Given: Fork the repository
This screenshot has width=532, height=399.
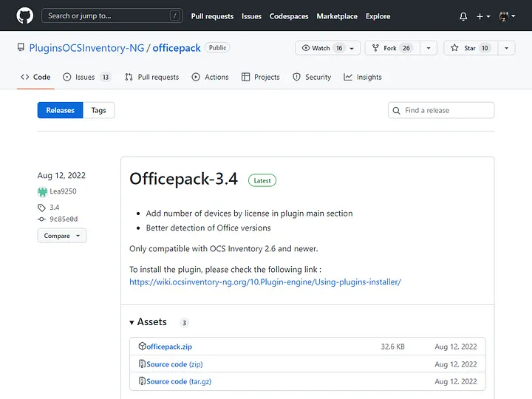Looking at the screenshot, I should pyautogui.click(x=392, y=48).
